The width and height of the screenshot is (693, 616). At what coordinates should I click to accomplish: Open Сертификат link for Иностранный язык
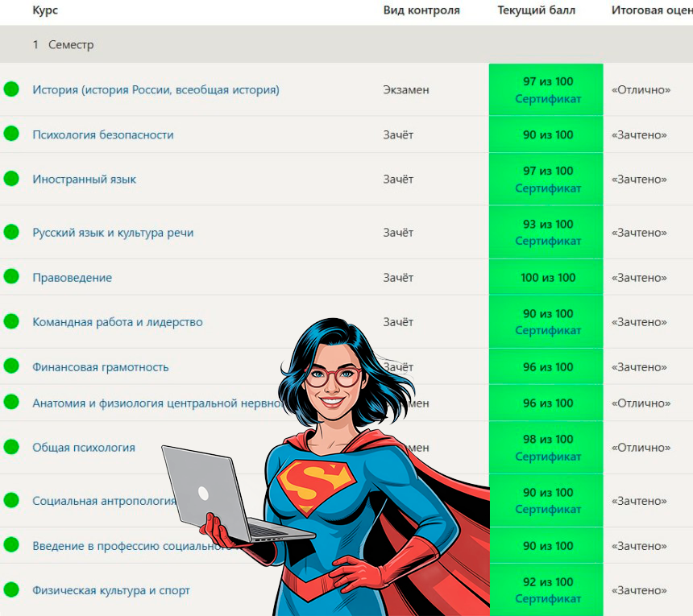(x=548, y=188)
